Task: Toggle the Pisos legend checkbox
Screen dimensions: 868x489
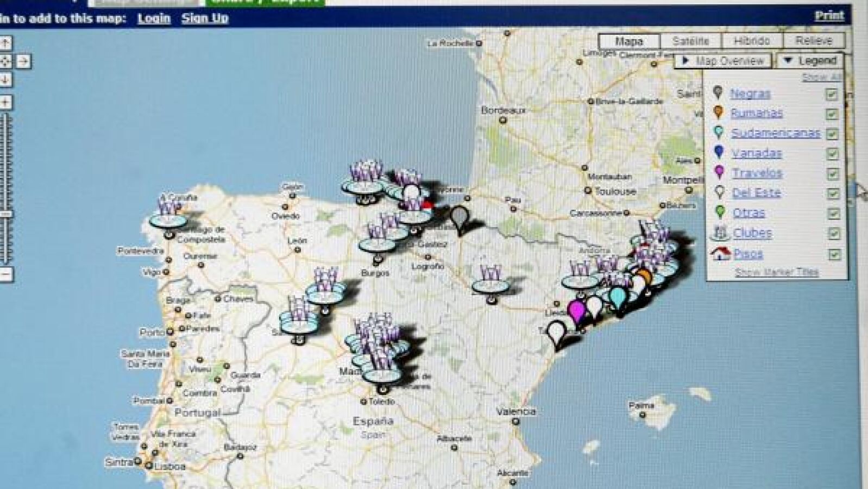Action: click(834, 254)
